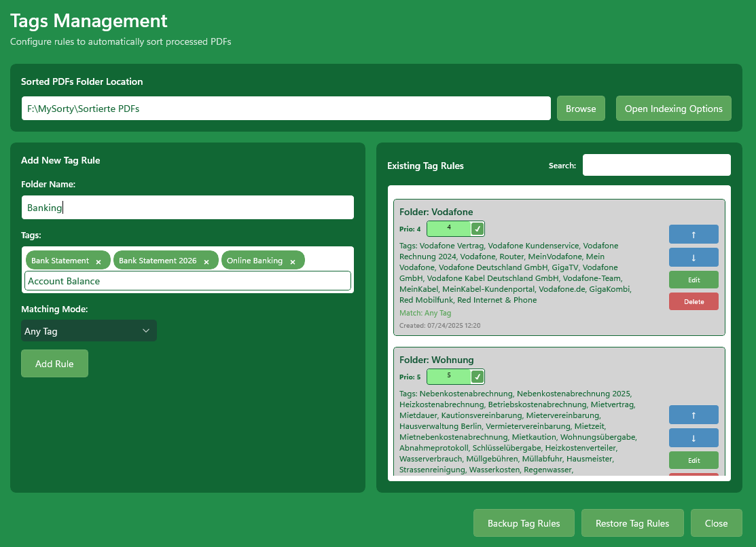Edit the Wohnung tag rule
Image resolution: width=756 pixels, height=547 pixels.
click(x=694, y=460)
